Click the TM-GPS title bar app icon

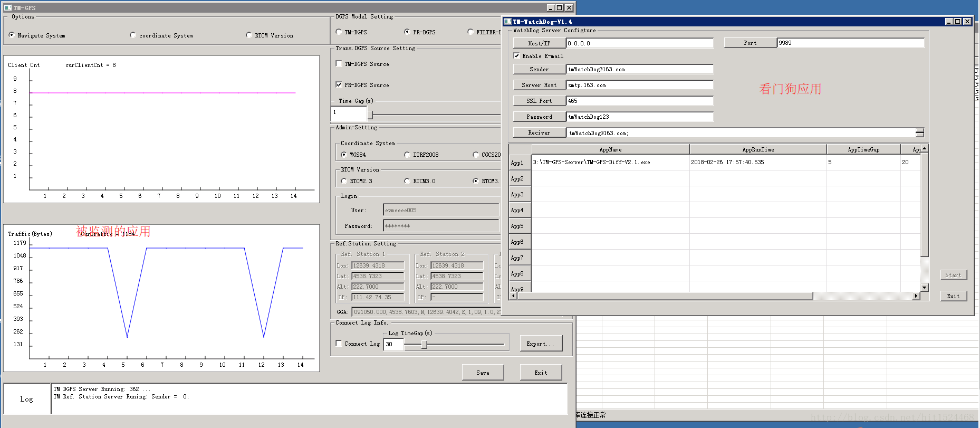pos(8,8)
